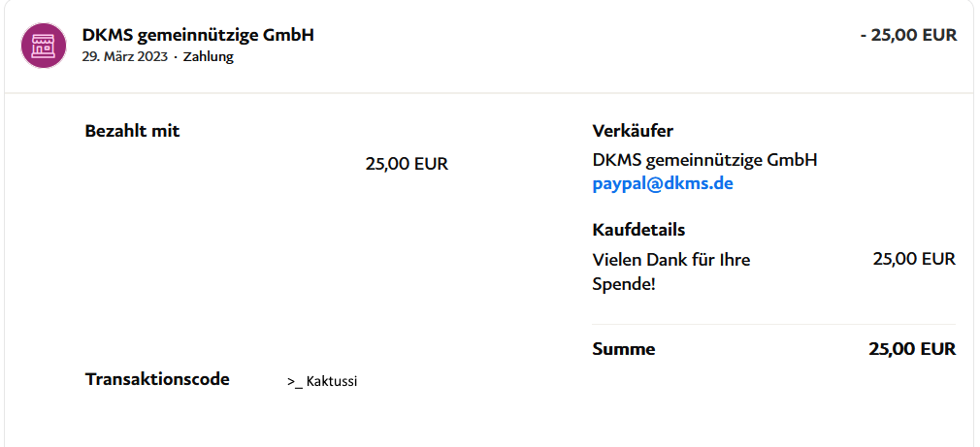980x447 pixels.
Task: Click the Bezahlt mit heading
Action: (132, 131)
